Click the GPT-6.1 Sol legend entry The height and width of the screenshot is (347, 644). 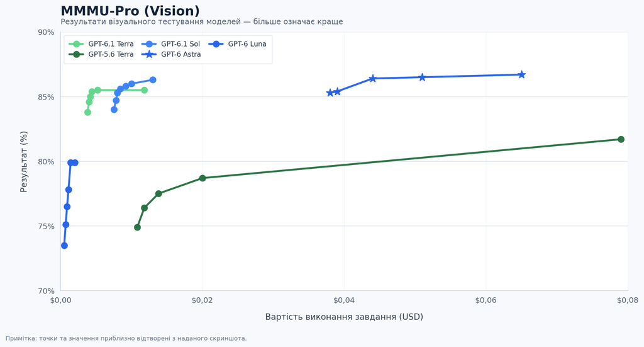(170, 44)
